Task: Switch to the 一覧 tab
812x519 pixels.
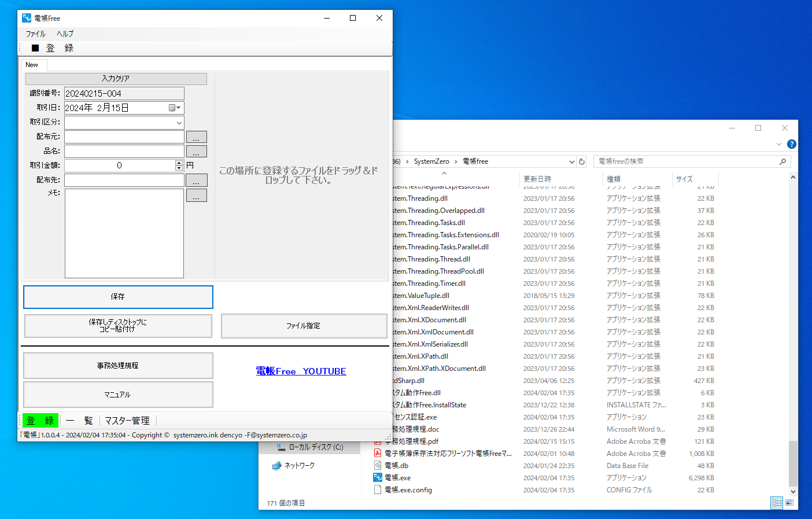Action: click(80, 420)
